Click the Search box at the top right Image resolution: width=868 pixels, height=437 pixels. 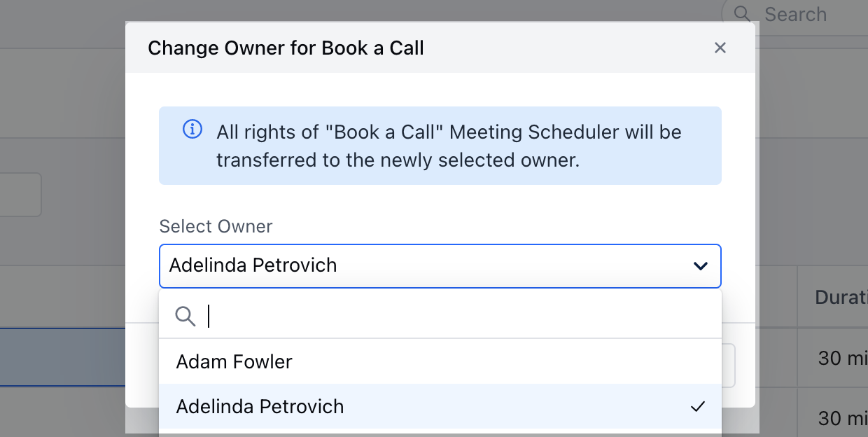pyautogui.click(x=805, y=14)
